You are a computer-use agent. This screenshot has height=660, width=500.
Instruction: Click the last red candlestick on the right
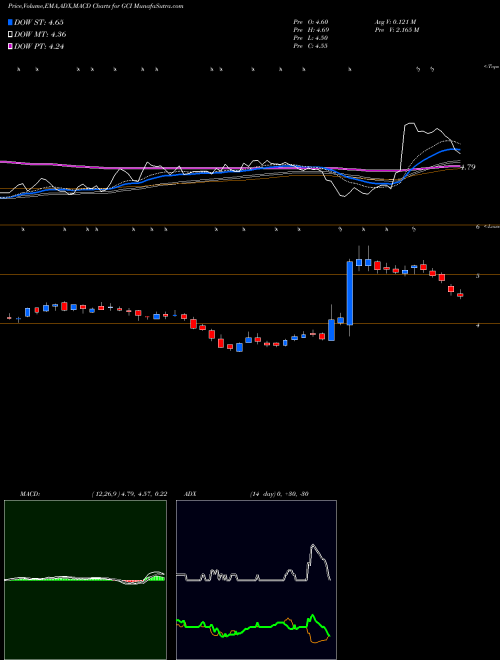pos(460,295)
